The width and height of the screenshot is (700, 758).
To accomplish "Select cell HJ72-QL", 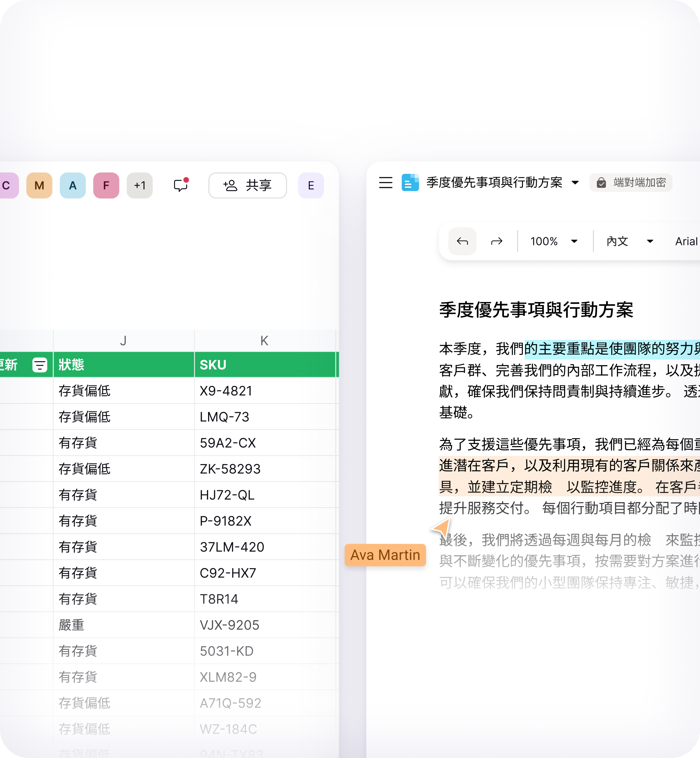I will click(265, 495).
